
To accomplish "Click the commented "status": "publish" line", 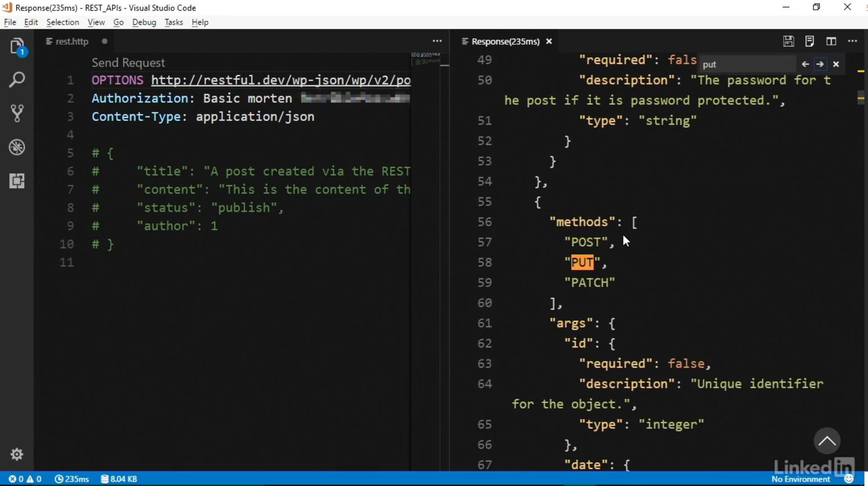I will [x=188, y=207].
